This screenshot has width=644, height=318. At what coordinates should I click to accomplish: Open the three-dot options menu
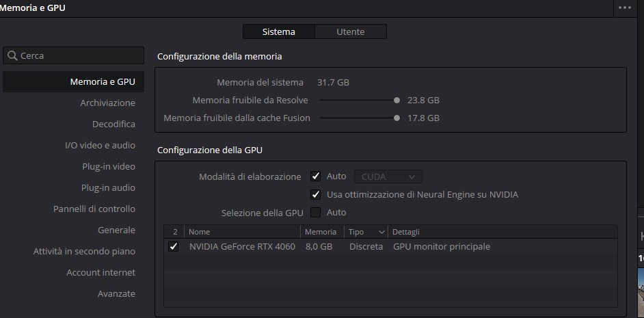click(x=625, y=8)
